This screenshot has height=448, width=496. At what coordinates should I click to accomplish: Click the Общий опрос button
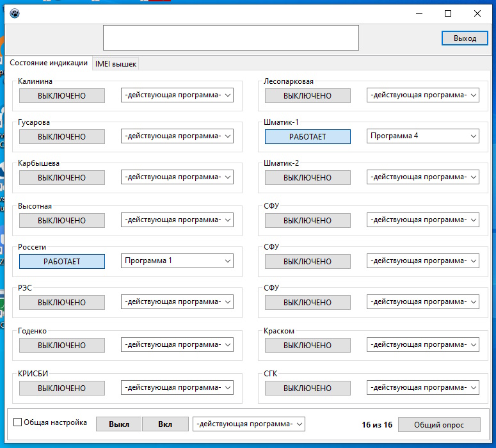click(x=439, y=424)
